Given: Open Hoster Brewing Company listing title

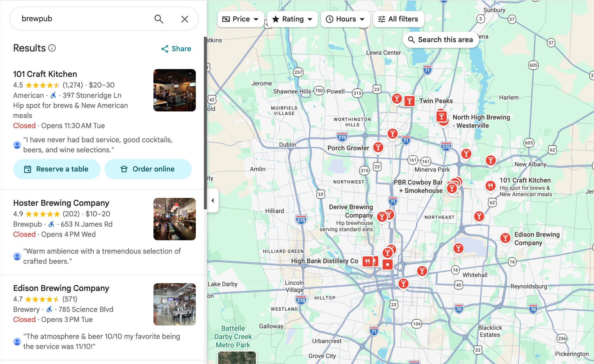Looking at the screenshot, I should (61, 203).
